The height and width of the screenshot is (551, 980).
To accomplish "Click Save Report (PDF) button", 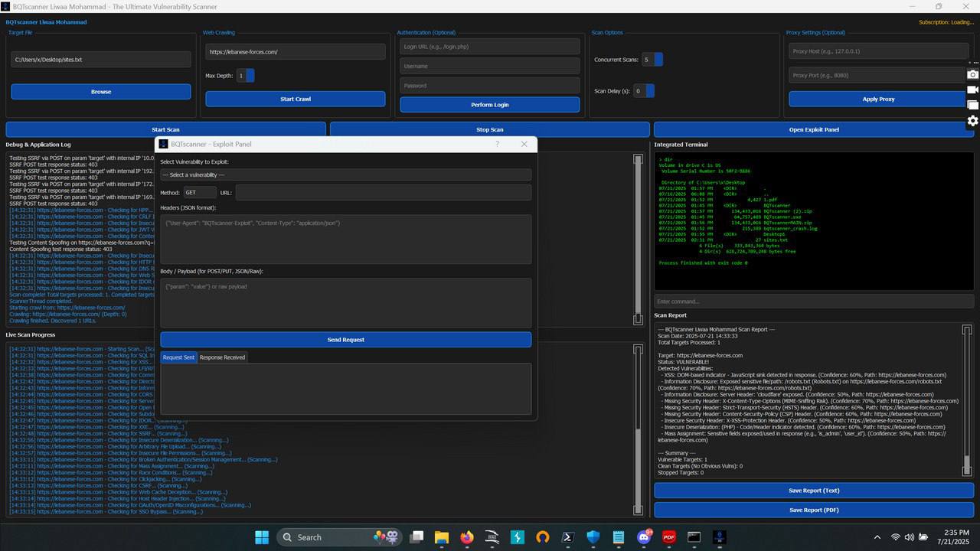I will [813, 510].
